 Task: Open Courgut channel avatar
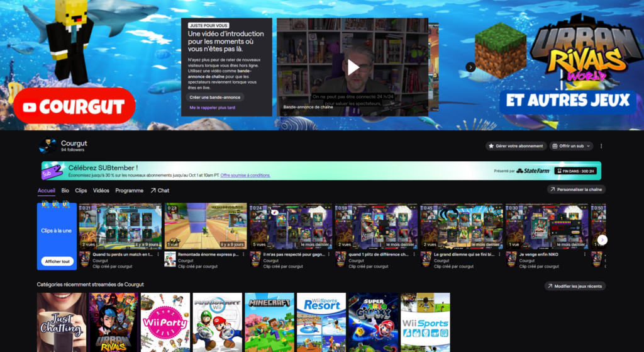[x=48, y=145]
